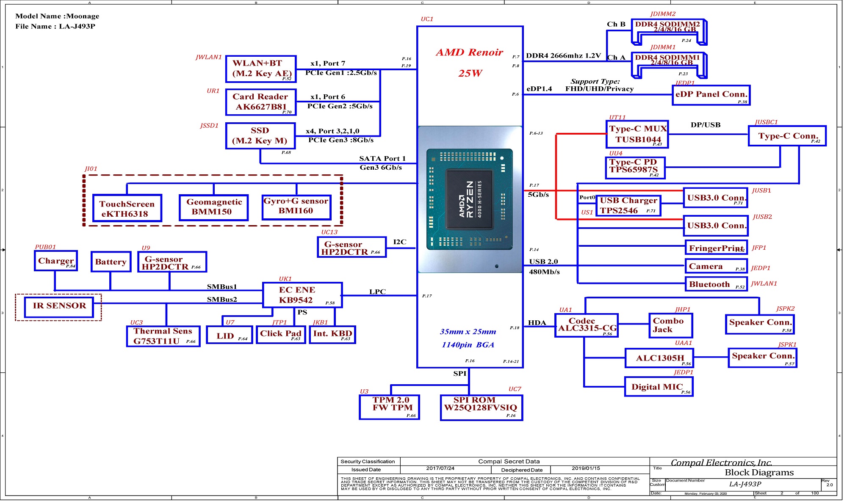The height and width of the screenshot is (504, 847).
Task: Click the TouchScreen eKTH6318 block
Action: coord(127,208)
